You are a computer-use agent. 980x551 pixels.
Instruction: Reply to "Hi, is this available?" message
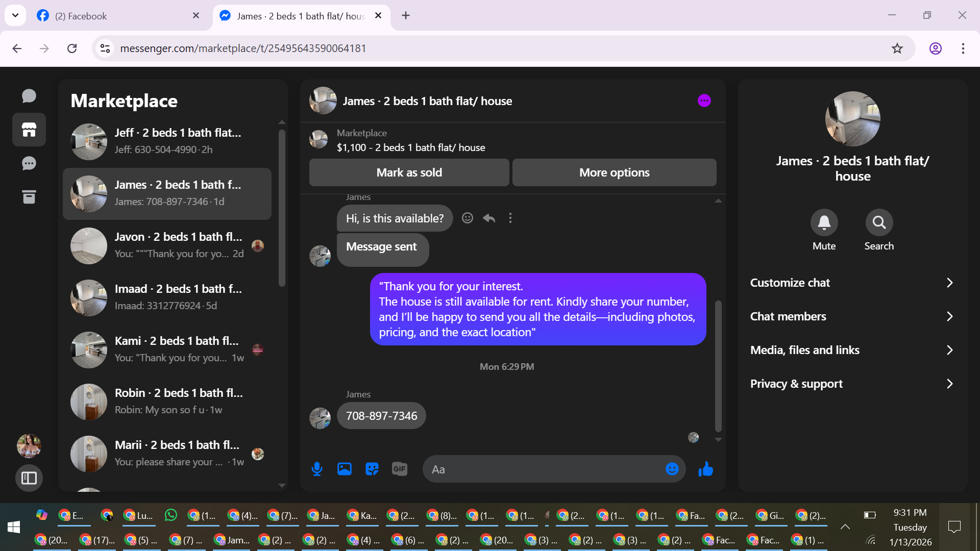click(489, 218)
